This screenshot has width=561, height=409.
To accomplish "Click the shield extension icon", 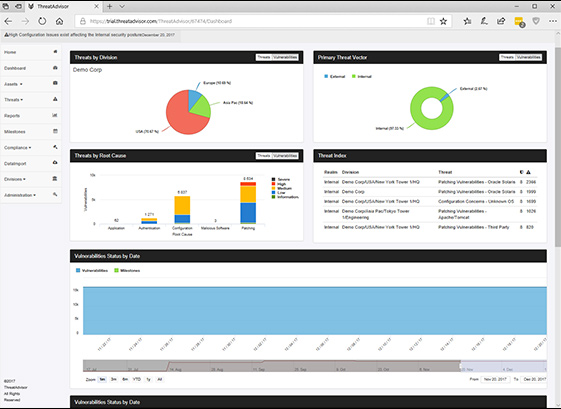I will point(536,21).
